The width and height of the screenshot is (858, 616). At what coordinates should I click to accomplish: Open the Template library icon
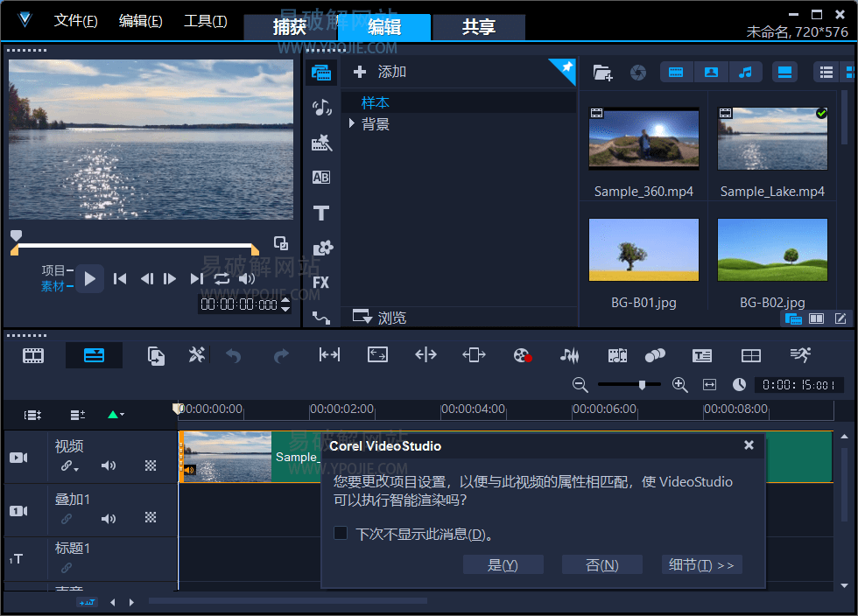(321, 143)
